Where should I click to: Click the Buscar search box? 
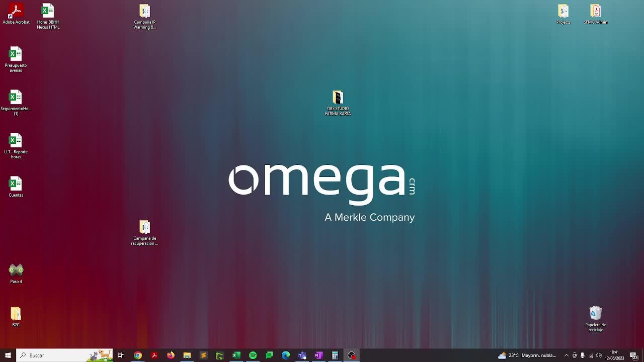[64, 355]
